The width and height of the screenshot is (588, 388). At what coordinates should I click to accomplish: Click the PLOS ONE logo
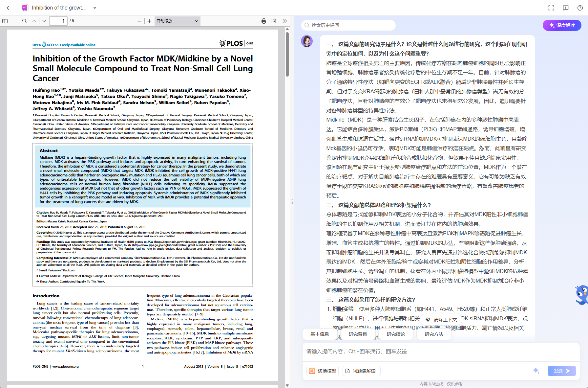click(x=236, y=43)
